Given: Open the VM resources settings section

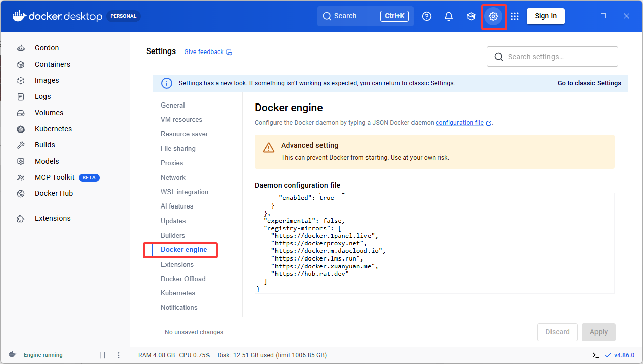Looking at the screenshot, I should [x=181, y=120].
